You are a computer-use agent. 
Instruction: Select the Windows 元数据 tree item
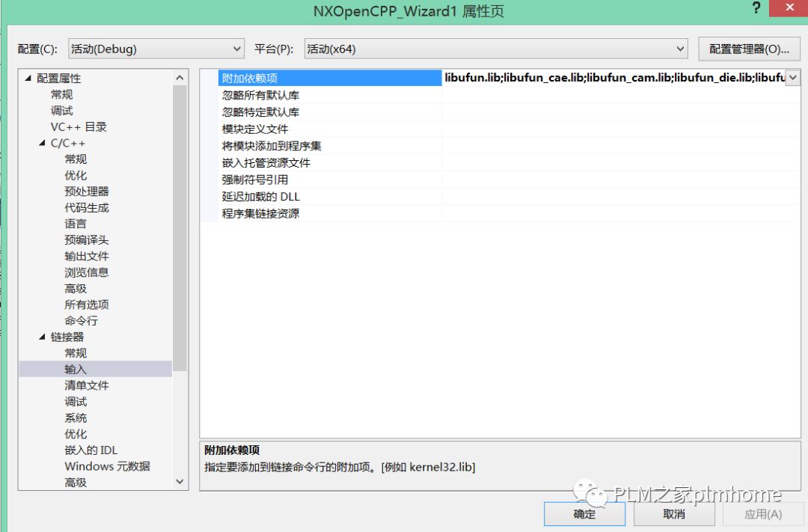[107, 466]
